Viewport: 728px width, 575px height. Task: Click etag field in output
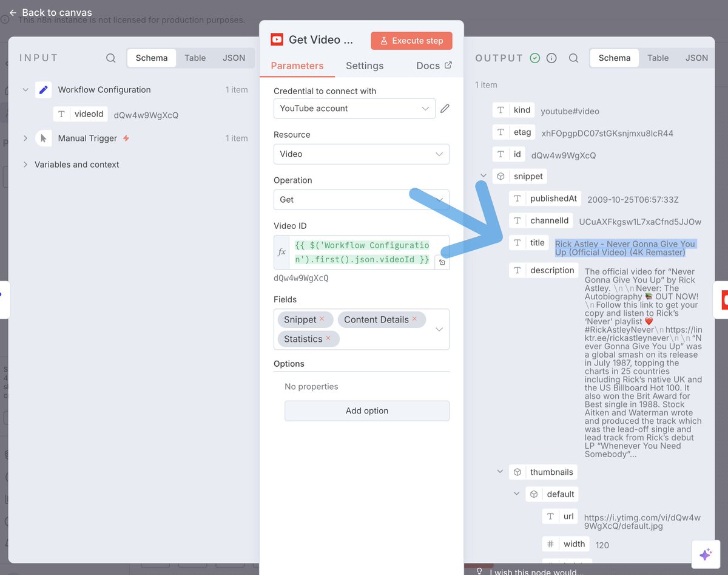(x=514, y=132)
